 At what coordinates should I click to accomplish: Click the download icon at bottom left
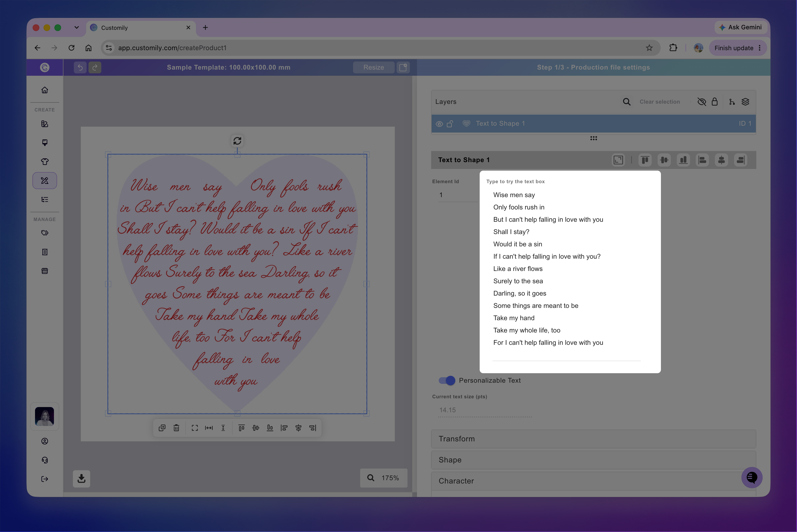81,479
